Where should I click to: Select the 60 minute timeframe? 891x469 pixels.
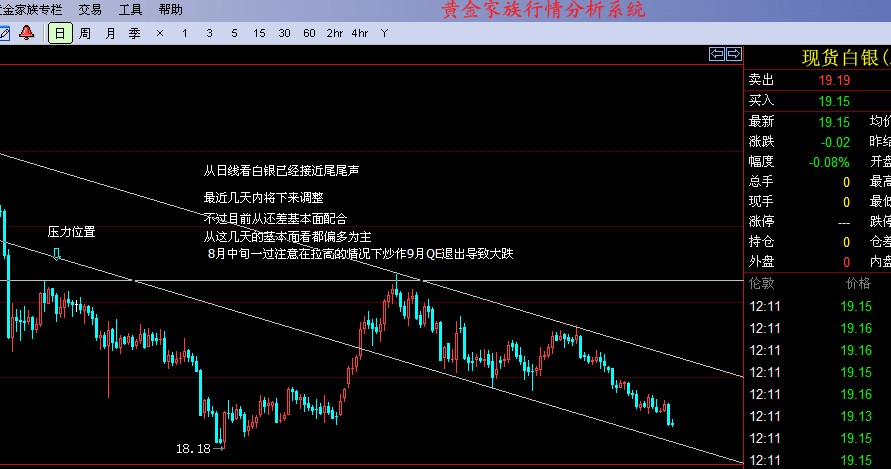309,34
